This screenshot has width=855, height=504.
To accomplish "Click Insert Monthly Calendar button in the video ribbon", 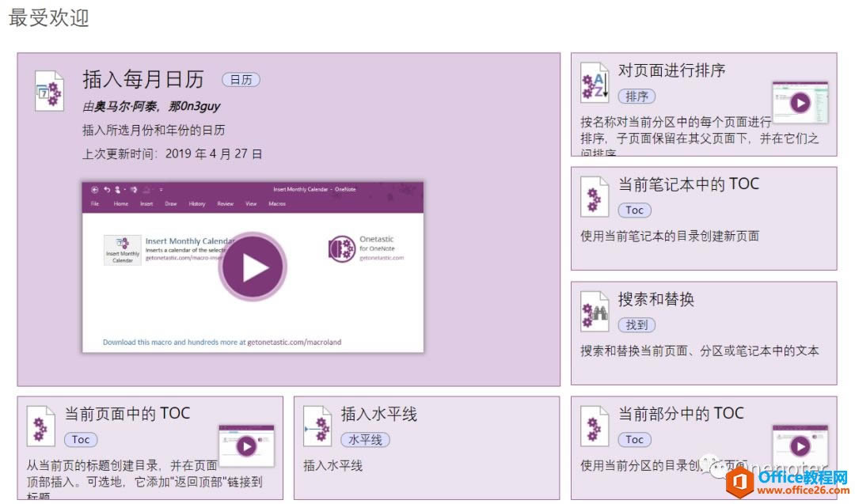I will point(121,249).
